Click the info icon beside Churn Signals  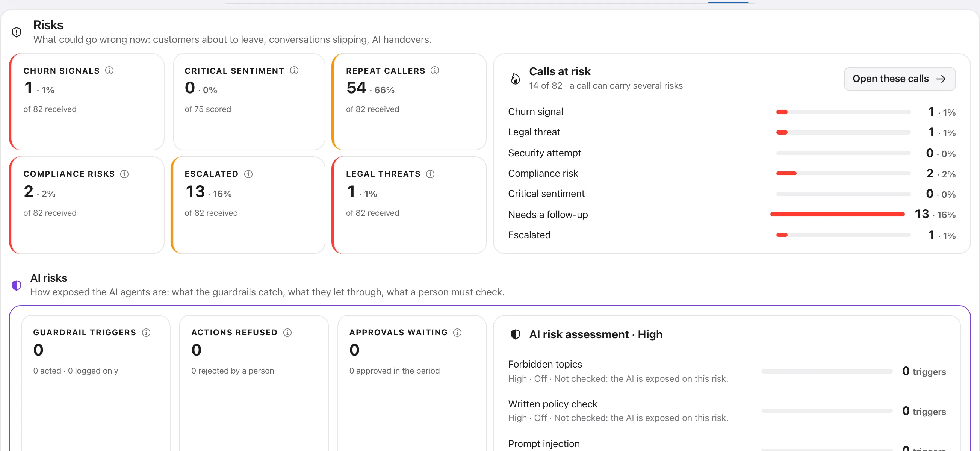pyautogui.click(x=109, y=70)
